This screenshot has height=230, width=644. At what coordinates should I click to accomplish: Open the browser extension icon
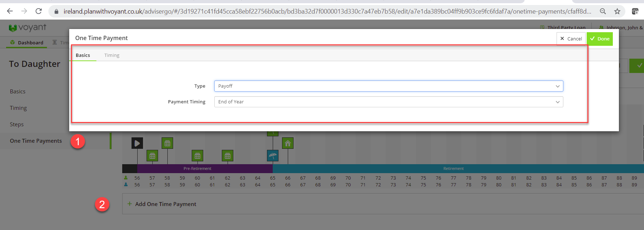[x=635, y=11]
